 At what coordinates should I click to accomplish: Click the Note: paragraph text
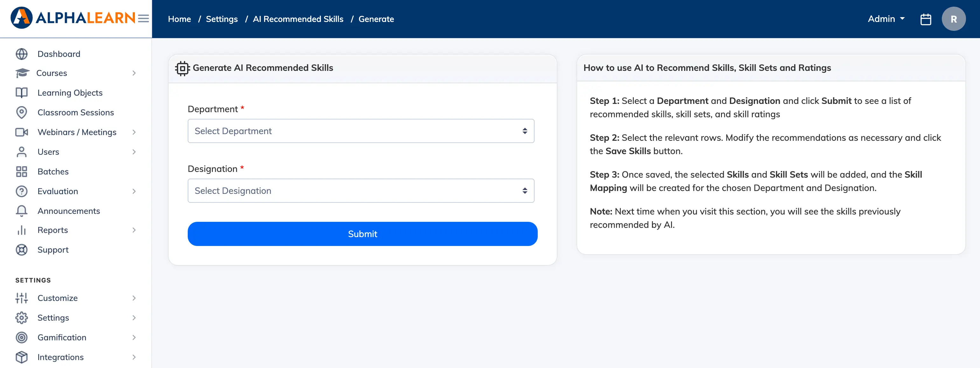pos(745,218)
